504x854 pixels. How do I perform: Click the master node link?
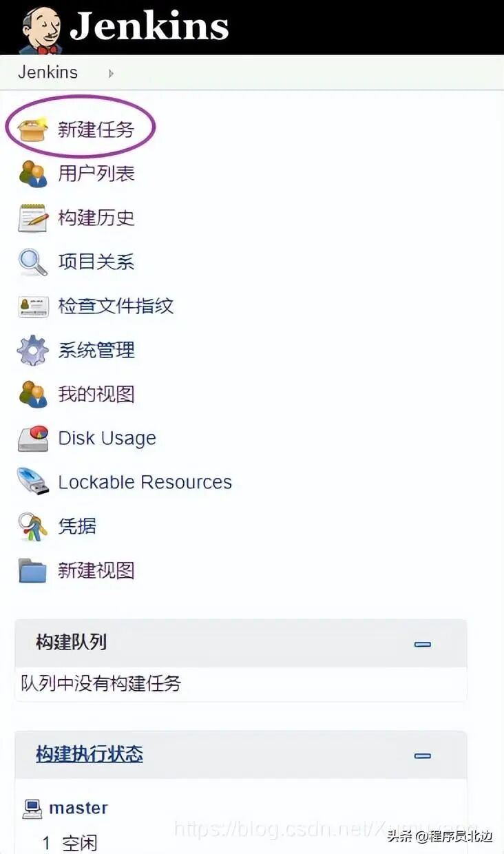click(x=78, y=808)
